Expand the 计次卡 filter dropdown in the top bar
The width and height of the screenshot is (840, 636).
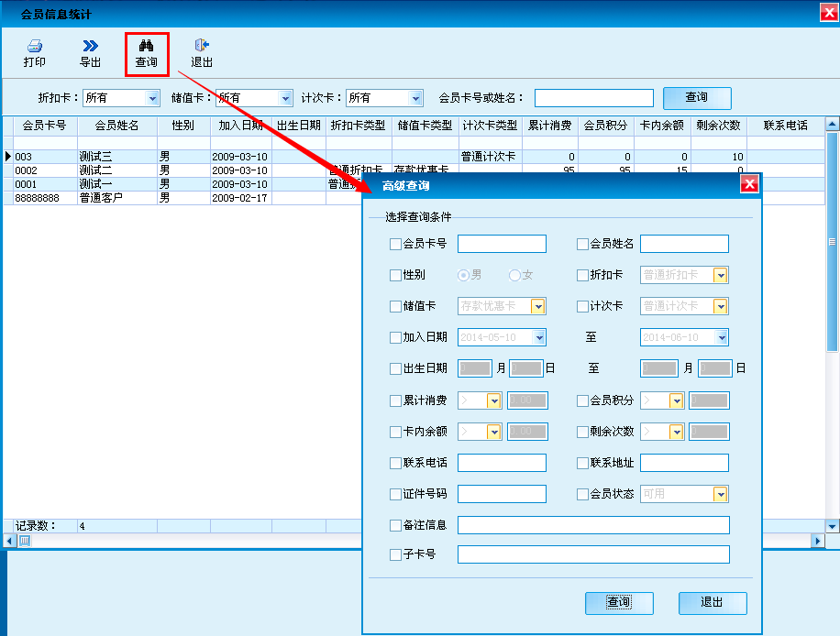point(416,98)
